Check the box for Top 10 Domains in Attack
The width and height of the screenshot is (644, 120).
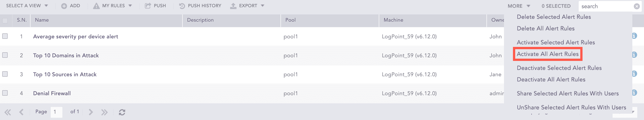tap(5, 55)
